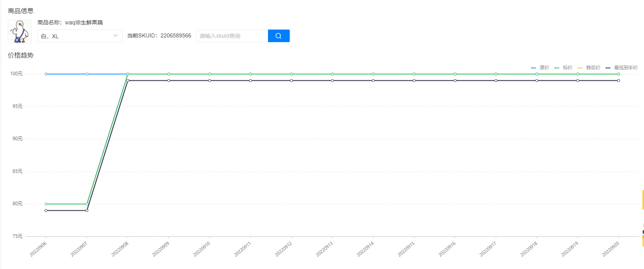Image resolution: width=644 pixels, height=269 pixels.
Task: Click the blue search magnifier button
Action: [278, 36]
